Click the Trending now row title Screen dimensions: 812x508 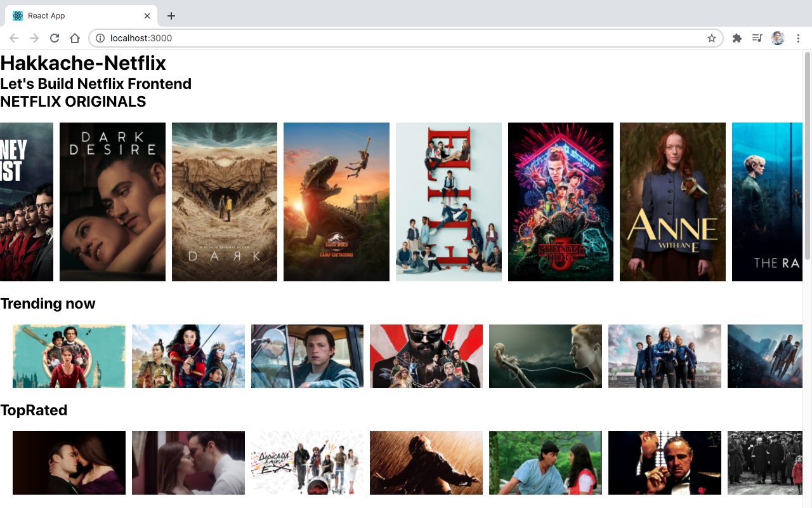(x=48, y=304)
